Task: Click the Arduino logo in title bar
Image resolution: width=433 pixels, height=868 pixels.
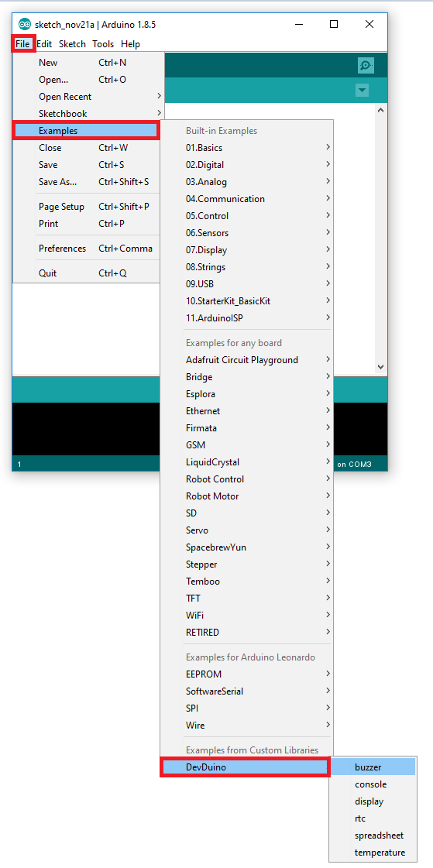Action: 24,24
